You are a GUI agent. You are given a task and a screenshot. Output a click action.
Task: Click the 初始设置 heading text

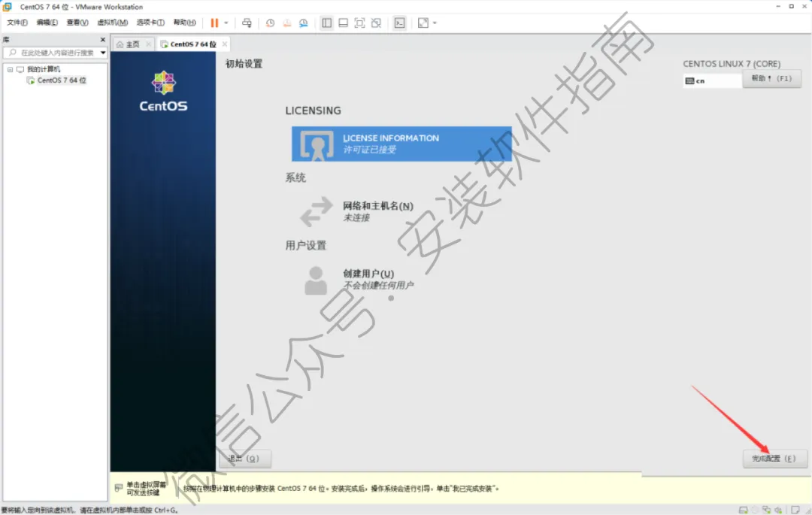click(x=244, y=64)
